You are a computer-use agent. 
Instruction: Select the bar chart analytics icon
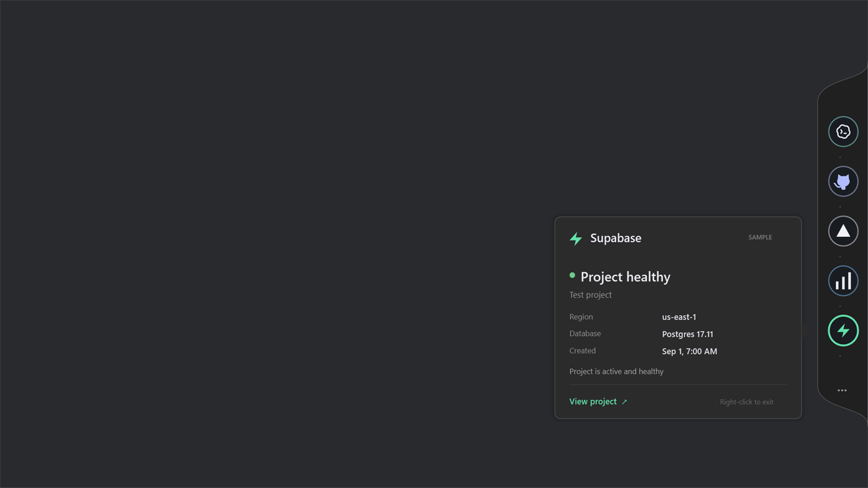(843, 281)
